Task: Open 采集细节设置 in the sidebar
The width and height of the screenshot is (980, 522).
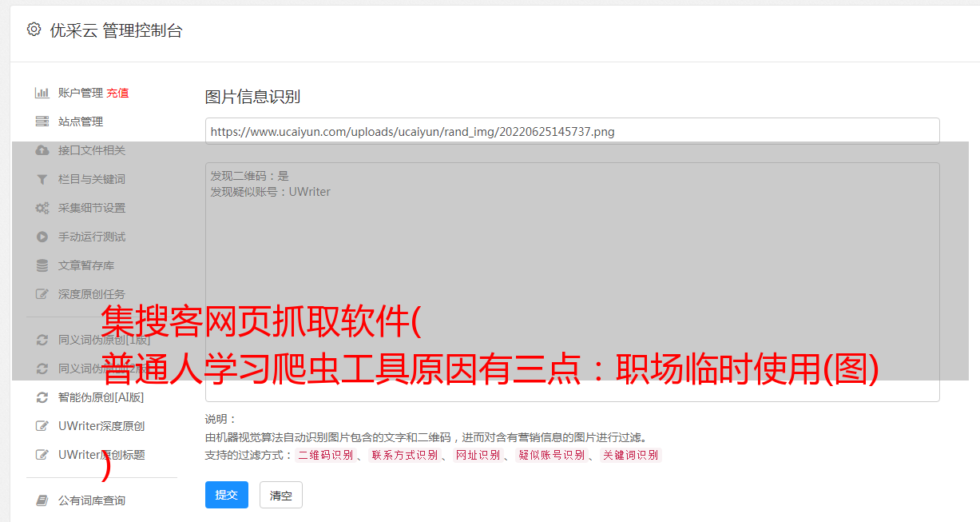Action: pyautogui.click(x=92, y=208)
